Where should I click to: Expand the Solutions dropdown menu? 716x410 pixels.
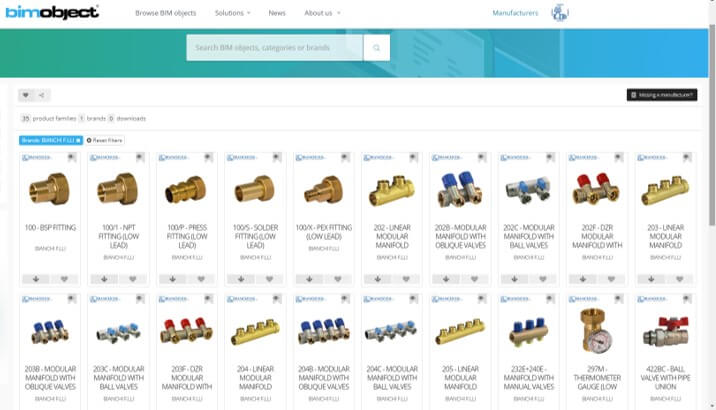(x=233, y=13)
